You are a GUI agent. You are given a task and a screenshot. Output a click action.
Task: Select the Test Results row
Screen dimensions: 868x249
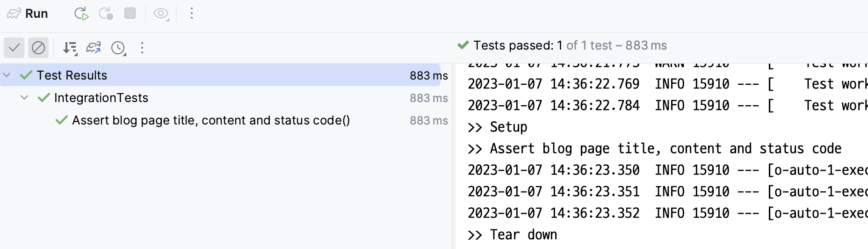tap(220, 75)
